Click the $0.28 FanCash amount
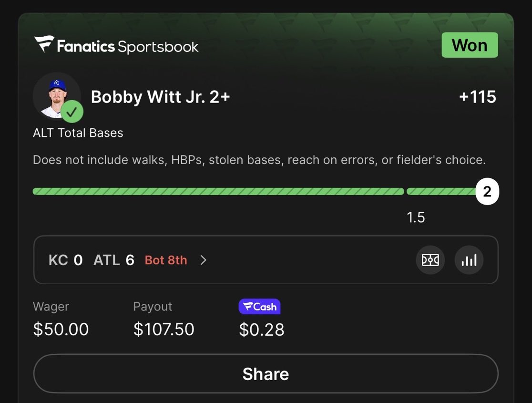532x403 pixels. click(261, 329)
